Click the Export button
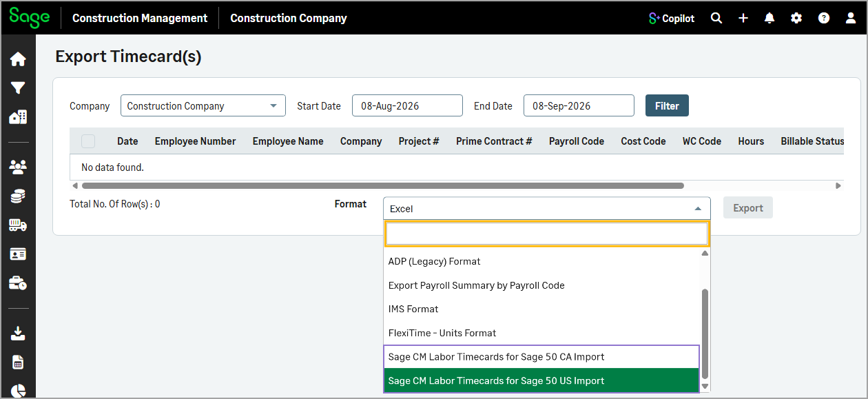This screenshot has width=868, height=399. [748, 208]
